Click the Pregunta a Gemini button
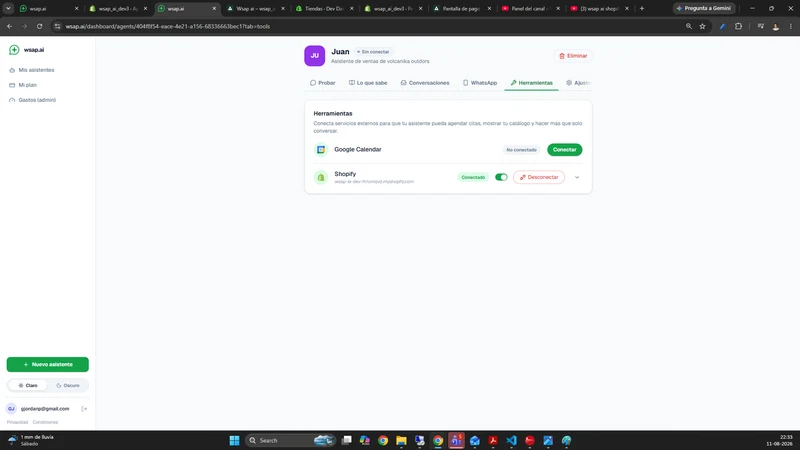This screenshot has height=450, width=800. pos(704,8)
